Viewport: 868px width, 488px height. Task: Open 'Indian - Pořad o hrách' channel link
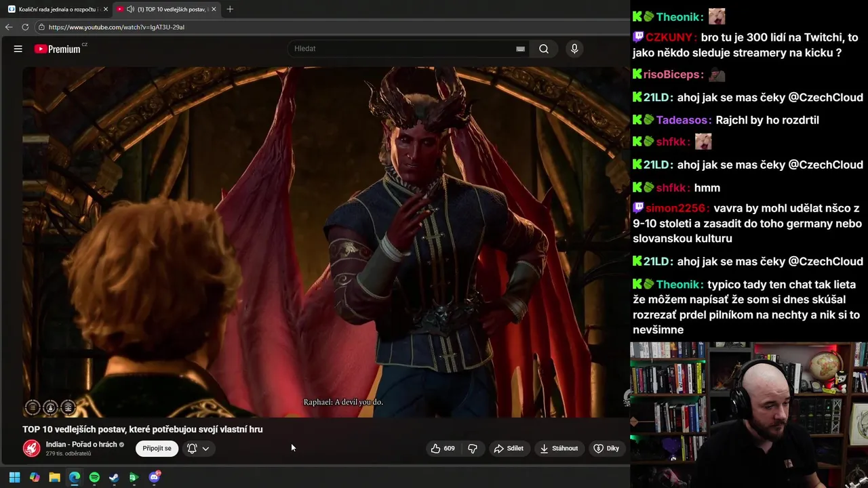pos(81,445)
